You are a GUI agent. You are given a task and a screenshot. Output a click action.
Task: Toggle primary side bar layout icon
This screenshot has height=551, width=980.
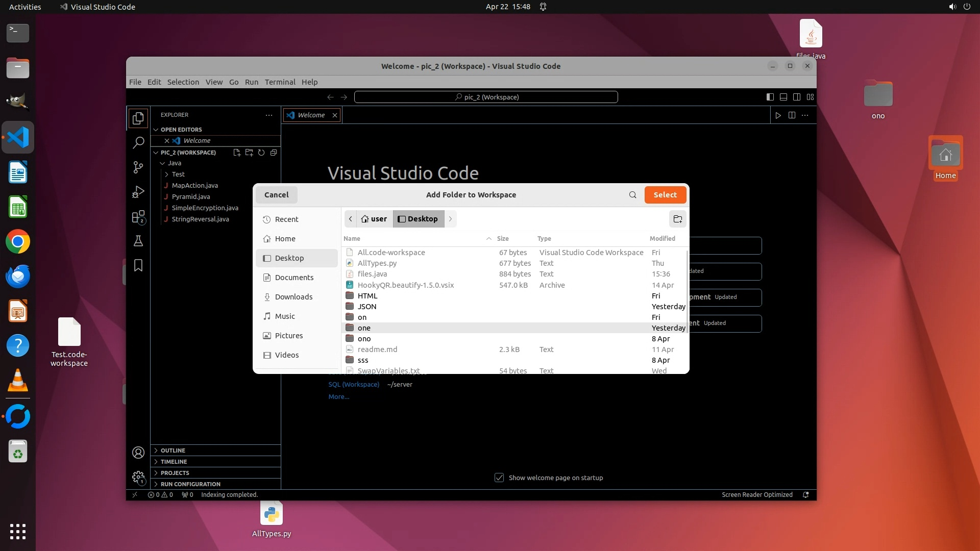pos(770,97)
